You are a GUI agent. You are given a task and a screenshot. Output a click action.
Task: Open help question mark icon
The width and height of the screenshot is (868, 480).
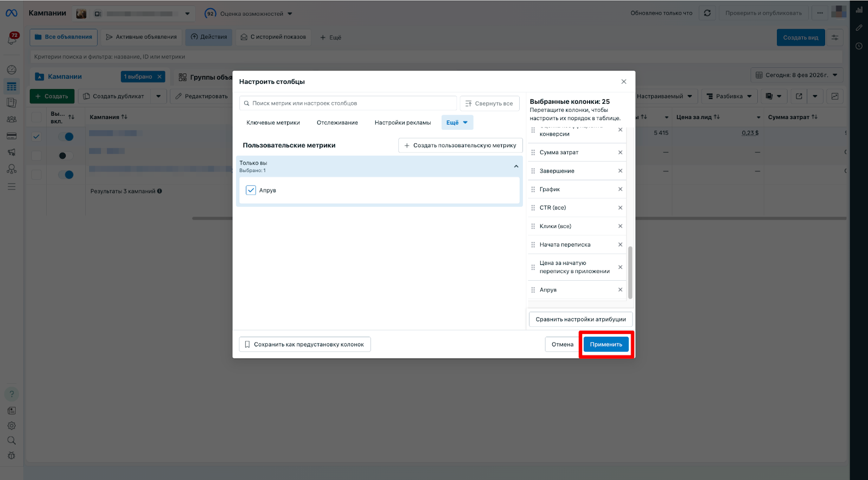11,394
